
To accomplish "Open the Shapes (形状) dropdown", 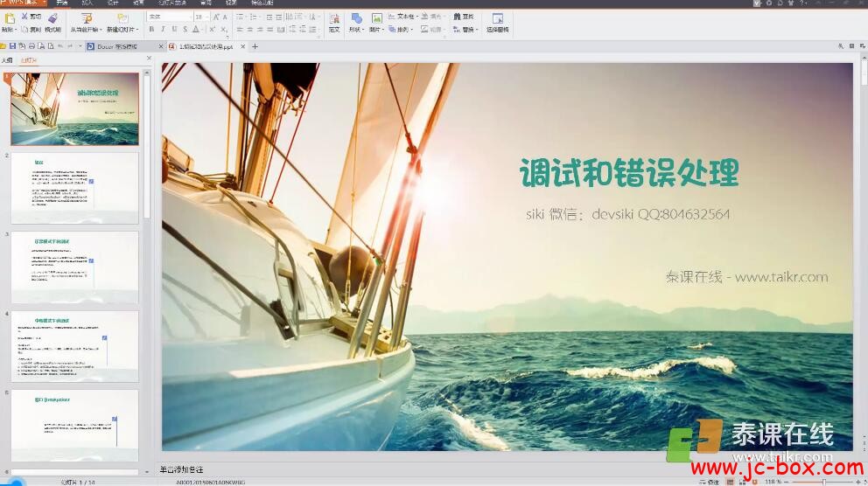I will point(356,23).
